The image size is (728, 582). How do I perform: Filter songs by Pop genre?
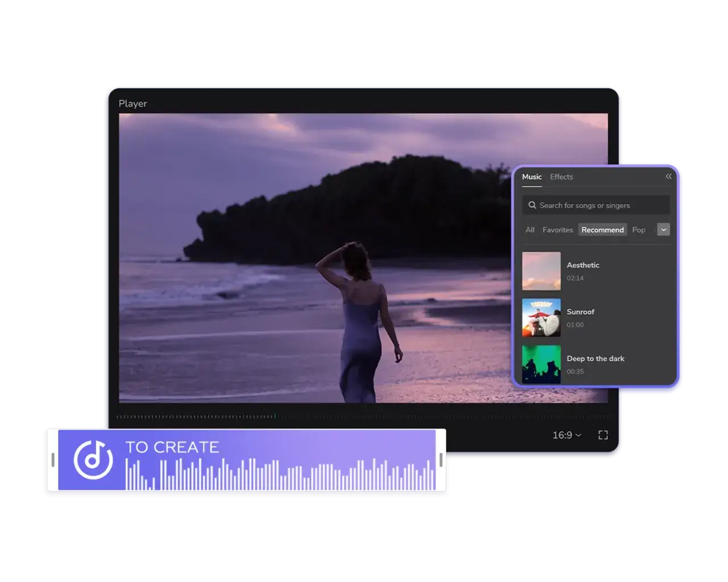point(639,230)
